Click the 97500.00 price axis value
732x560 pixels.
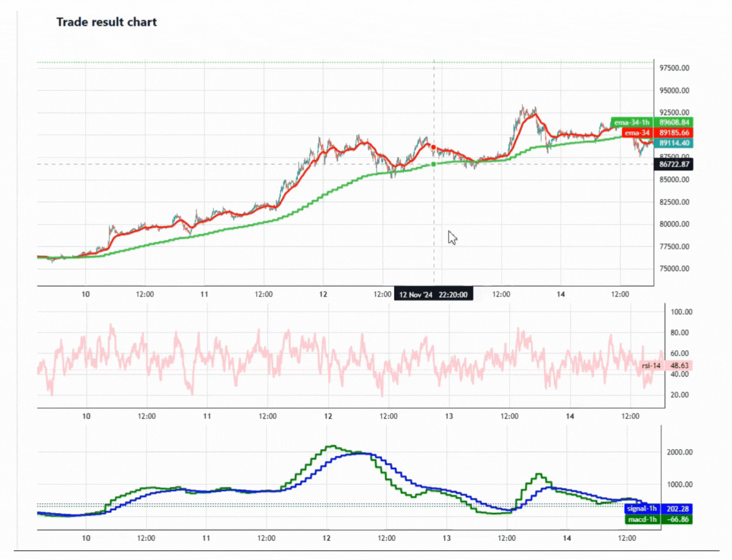675,67
